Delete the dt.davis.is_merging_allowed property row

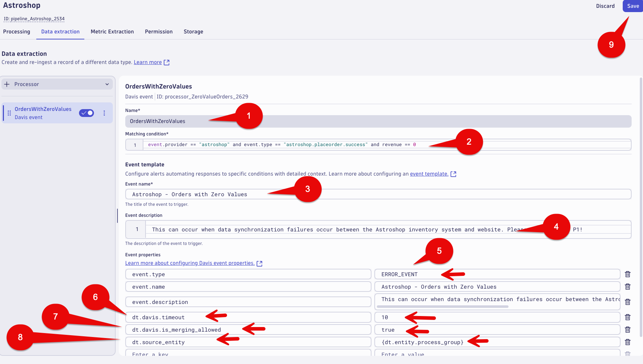(628, 330)
